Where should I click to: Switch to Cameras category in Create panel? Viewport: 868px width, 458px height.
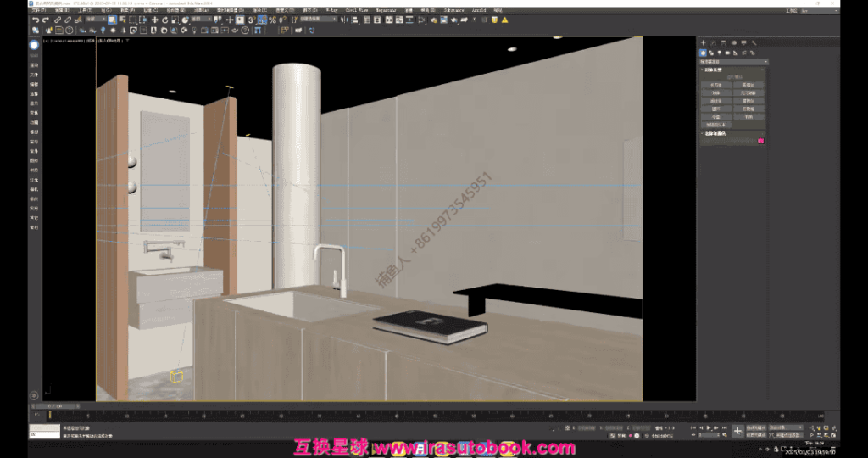[x=726, y=53]
